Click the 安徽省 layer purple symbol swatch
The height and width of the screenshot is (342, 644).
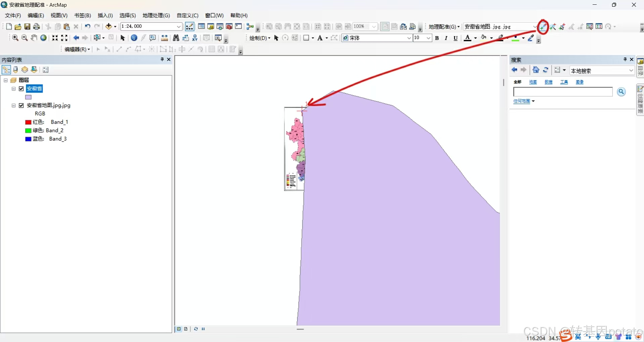[x=28, y=97]
